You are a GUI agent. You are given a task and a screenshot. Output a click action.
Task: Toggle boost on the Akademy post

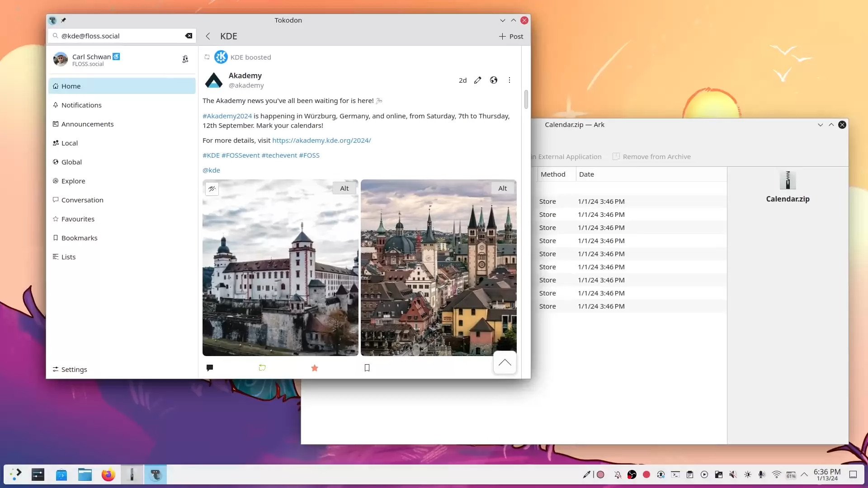pos(262,368)
